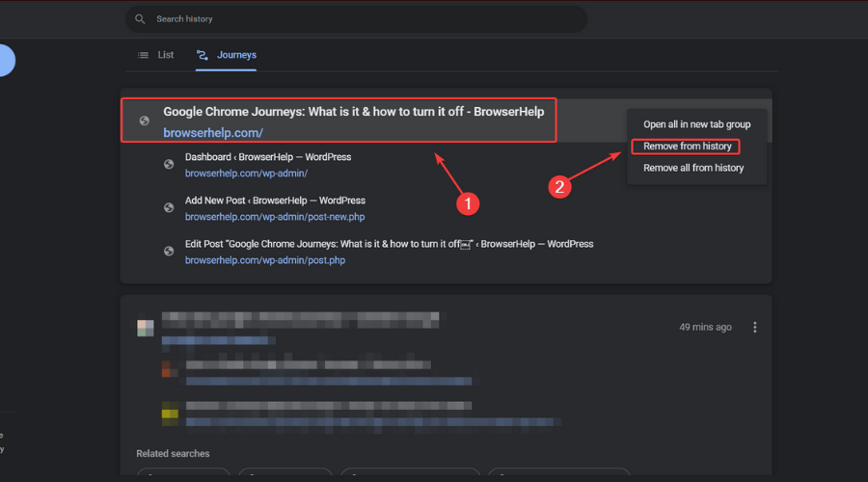The image size is (868, 482).
Task: Select Open all in new tab group
Action: click(x=697, y=124)
